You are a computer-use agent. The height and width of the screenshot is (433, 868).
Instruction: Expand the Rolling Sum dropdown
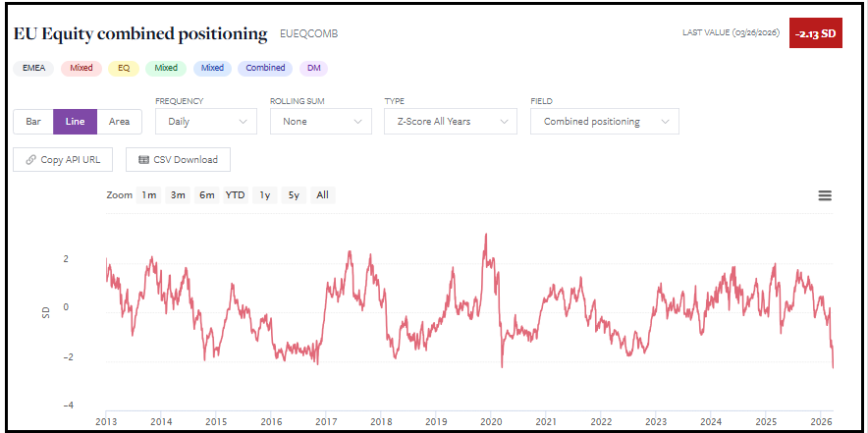[x=320, y=122]
